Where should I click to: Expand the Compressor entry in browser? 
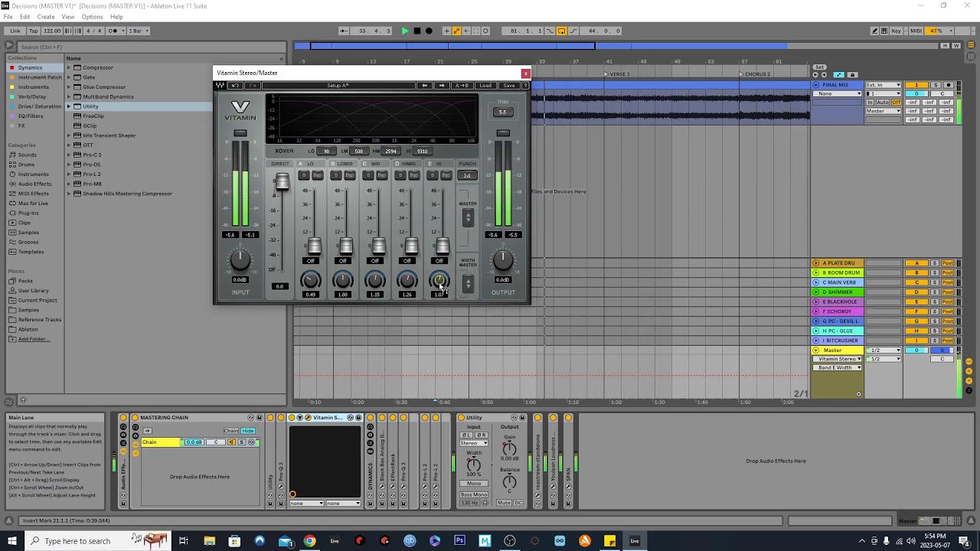tap(69, 67)
